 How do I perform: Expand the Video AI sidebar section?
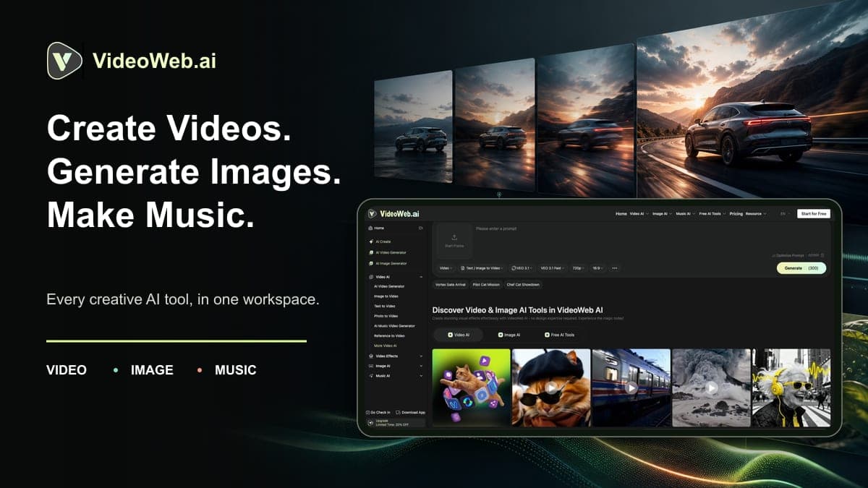pyautogui.click(x=396, y=277)
